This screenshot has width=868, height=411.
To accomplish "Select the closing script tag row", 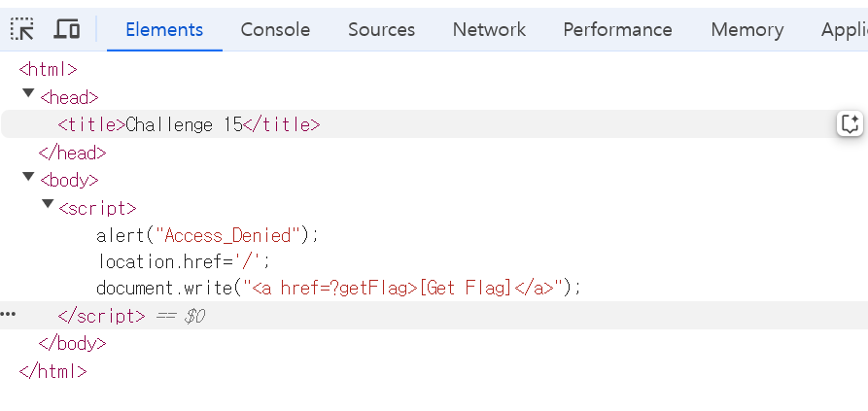I will pos(434,316).
